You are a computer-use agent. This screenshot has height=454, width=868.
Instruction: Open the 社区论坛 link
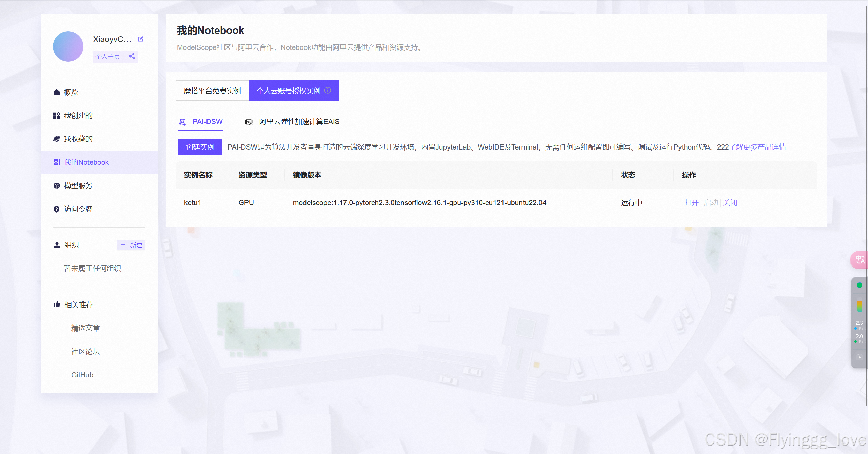coord(85,352)
